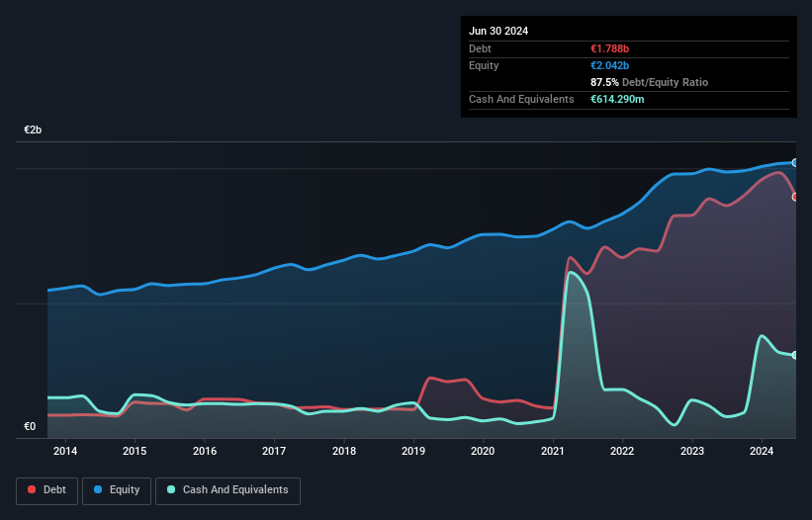This screenshot has width=812, height=520.
Task: Click the Debt row label in tooltip
Action: (480, 48)
